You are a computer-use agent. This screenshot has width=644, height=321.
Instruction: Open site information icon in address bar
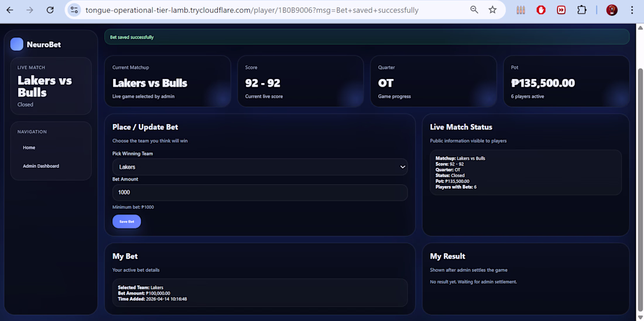[x=74, y=10]
